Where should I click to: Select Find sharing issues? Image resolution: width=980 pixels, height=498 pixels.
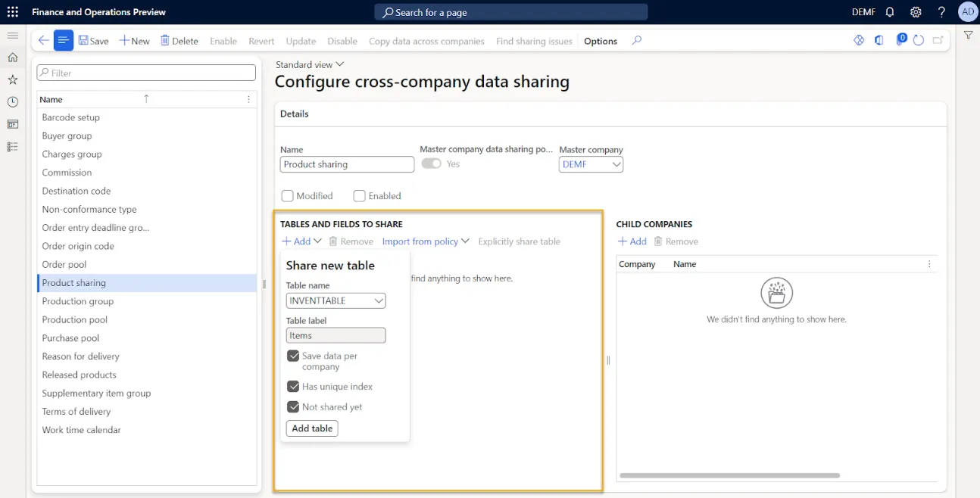(534, 41)
